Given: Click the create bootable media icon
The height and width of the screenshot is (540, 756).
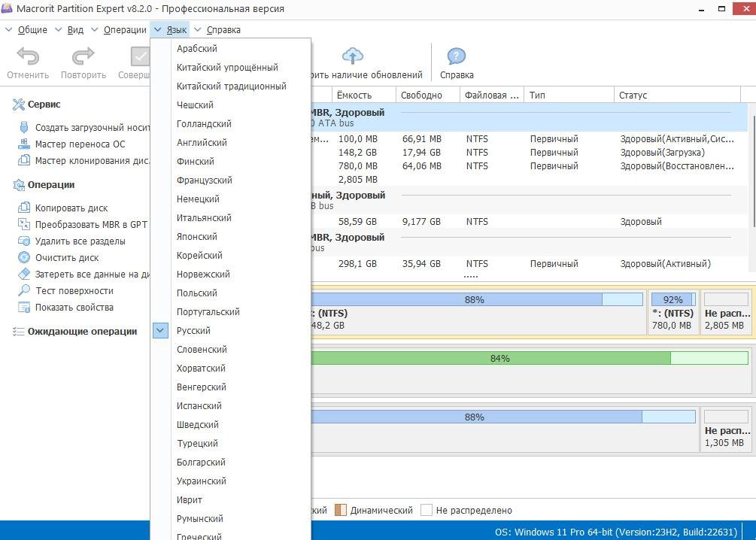Looking at the screenshot, I should (x=23, y=127).
